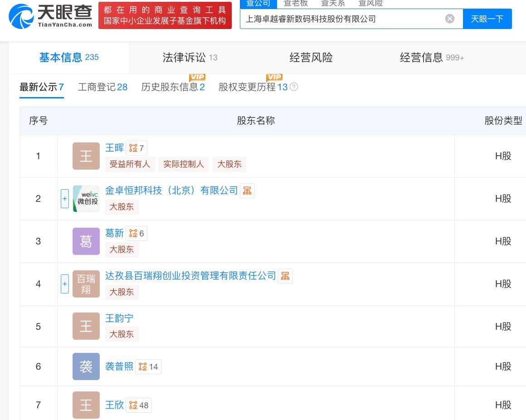Switch to the 法律诉讼 tab

[x=190, y=58]
